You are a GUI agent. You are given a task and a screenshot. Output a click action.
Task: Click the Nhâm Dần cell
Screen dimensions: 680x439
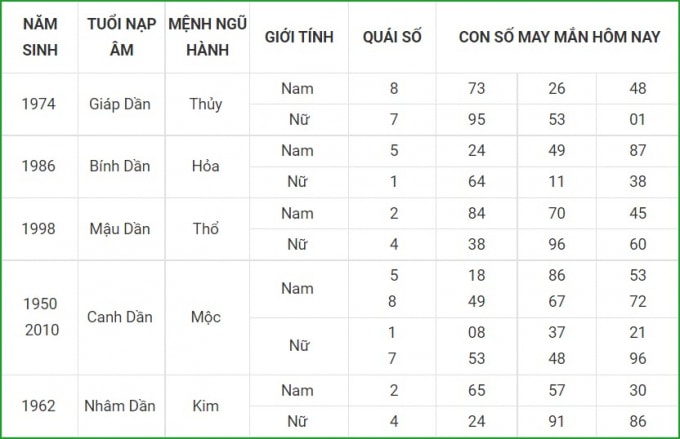click(120, 406)
